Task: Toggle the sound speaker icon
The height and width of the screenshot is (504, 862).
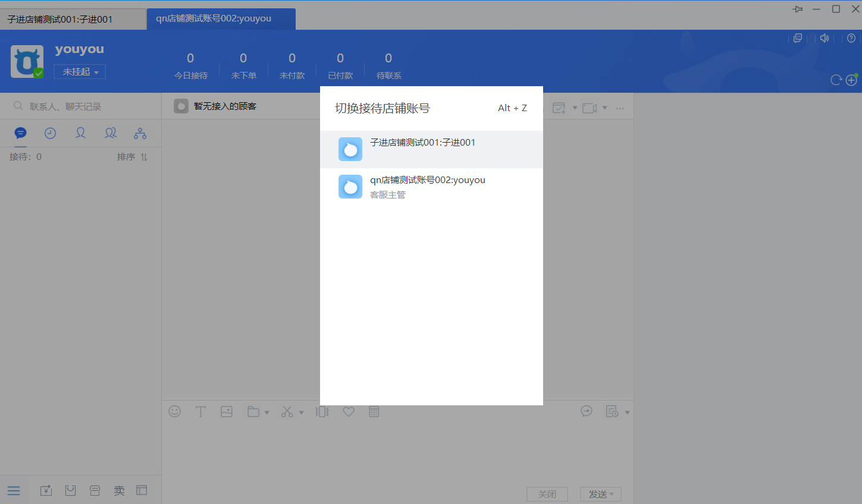Action: pyautogui.click(x=825, y=38)
